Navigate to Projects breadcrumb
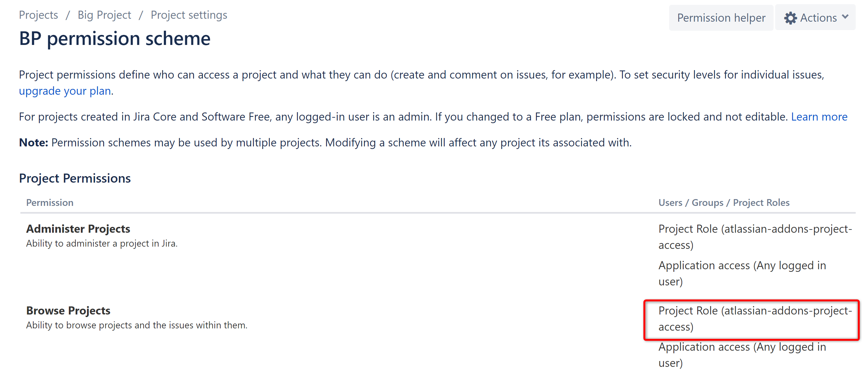868x383 pixels. click(38, 15)
